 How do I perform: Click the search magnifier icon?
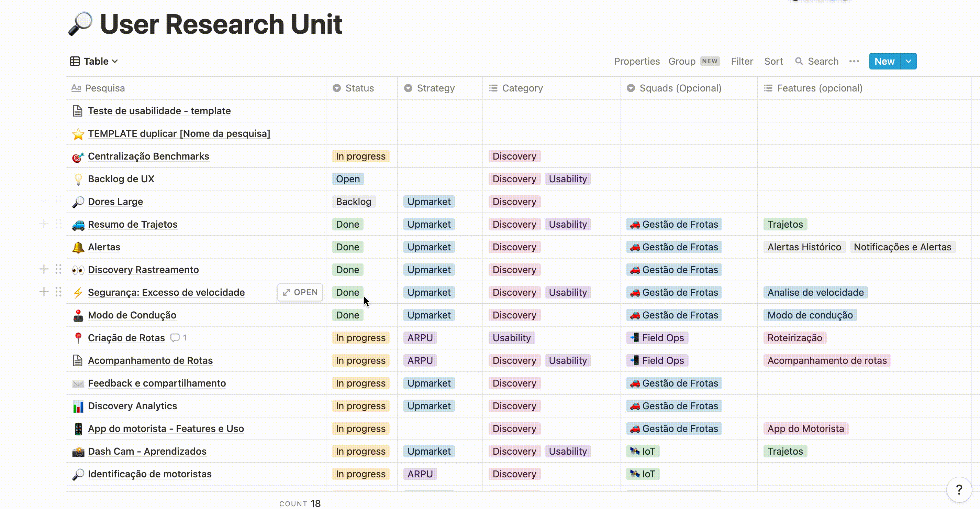[799, 61]
